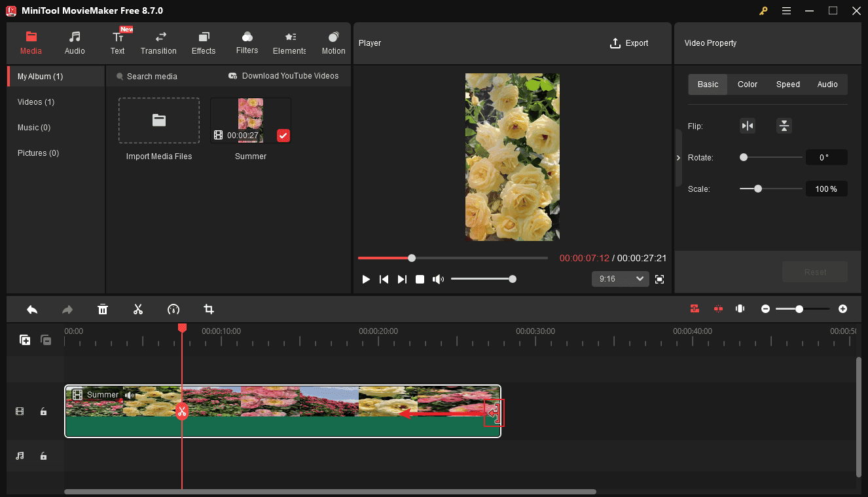Click the Search media field
Screen dimensions: 868x497
pyautogui.click(x=152, y=77)
